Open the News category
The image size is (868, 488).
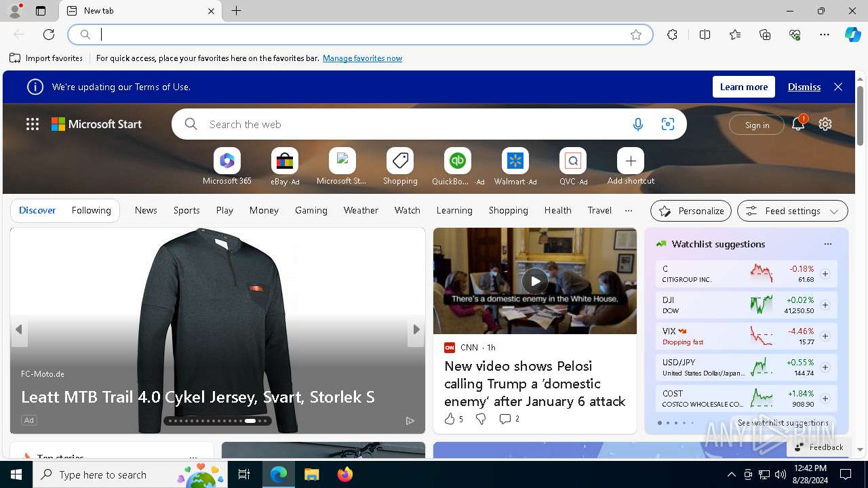pyautogui.click(x=146, y=211)
